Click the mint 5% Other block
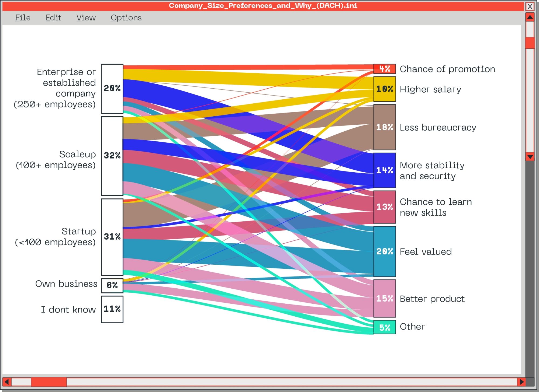The width and height of the screenshot is (539, 392). pos(385,327)
